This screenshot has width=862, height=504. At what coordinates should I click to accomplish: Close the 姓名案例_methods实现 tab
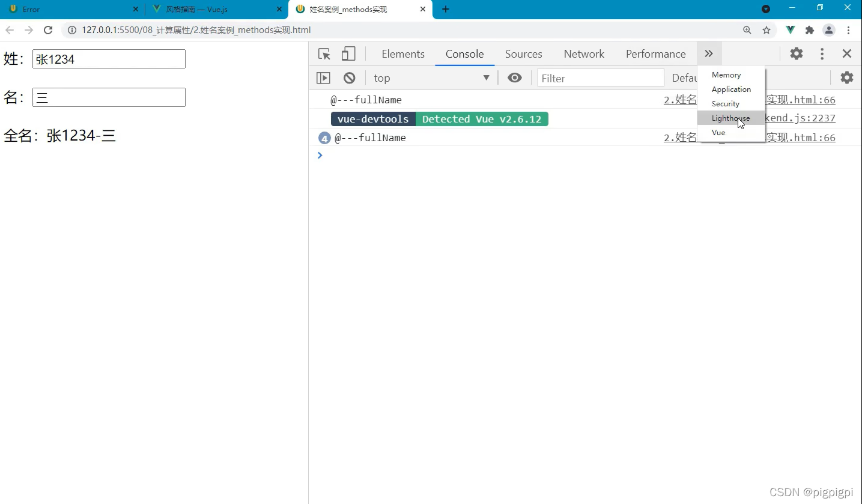pos(423,10)
